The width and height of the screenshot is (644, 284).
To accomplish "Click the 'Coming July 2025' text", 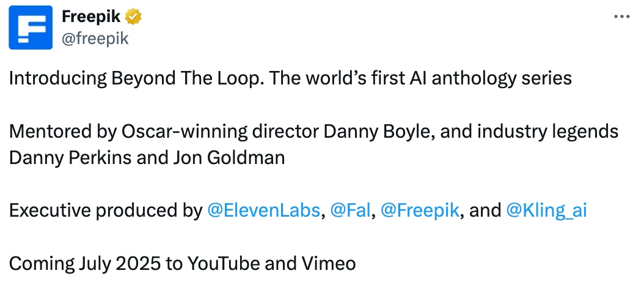I will pyautogui.click(x=85, y=263).
